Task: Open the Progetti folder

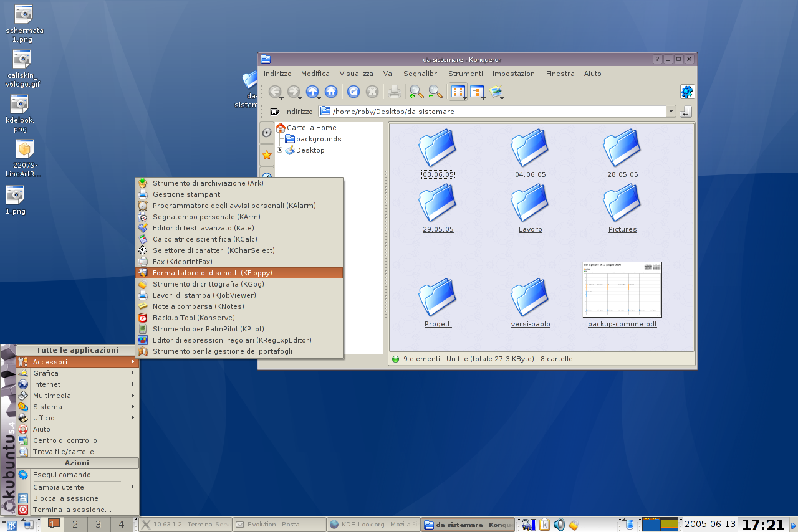Action: coord(438,303)
